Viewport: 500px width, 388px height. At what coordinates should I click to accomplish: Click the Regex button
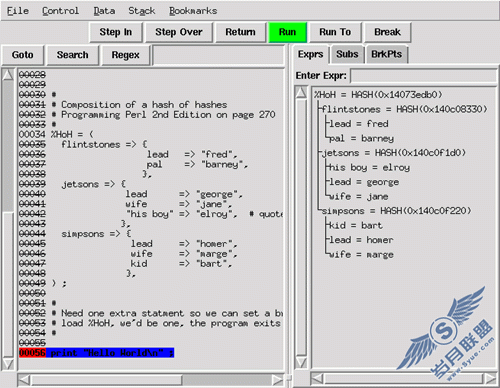tap(125, 55)
